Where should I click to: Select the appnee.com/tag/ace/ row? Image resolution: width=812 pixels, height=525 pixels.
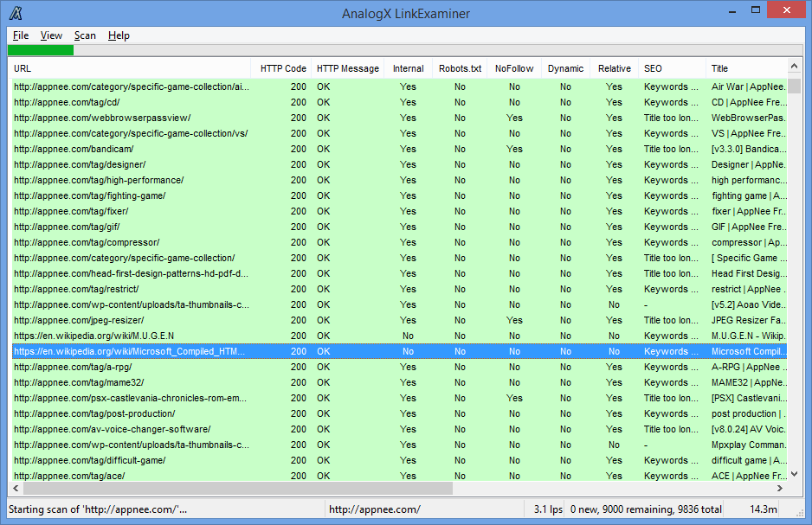[x=399, y=476]
